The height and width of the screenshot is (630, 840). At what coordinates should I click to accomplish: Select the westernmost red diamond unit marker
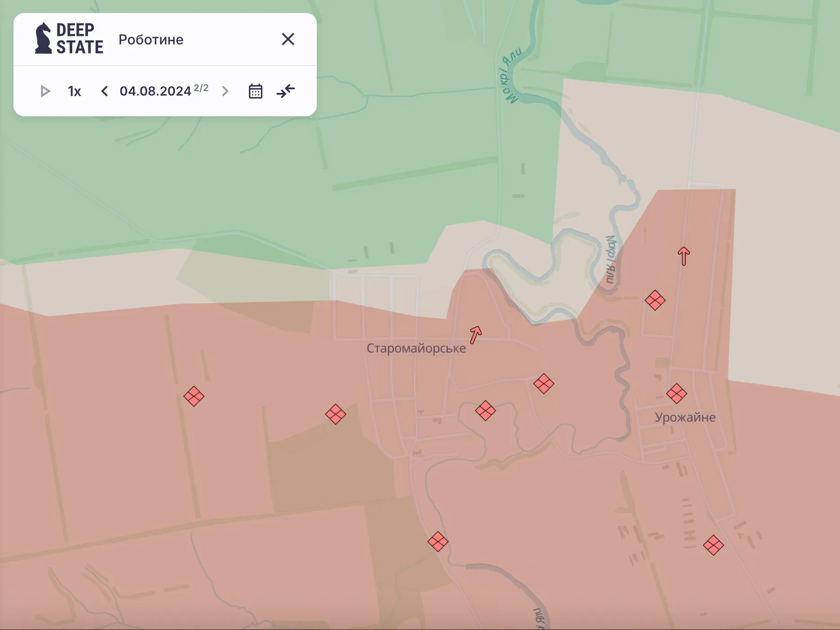[194, 396]
